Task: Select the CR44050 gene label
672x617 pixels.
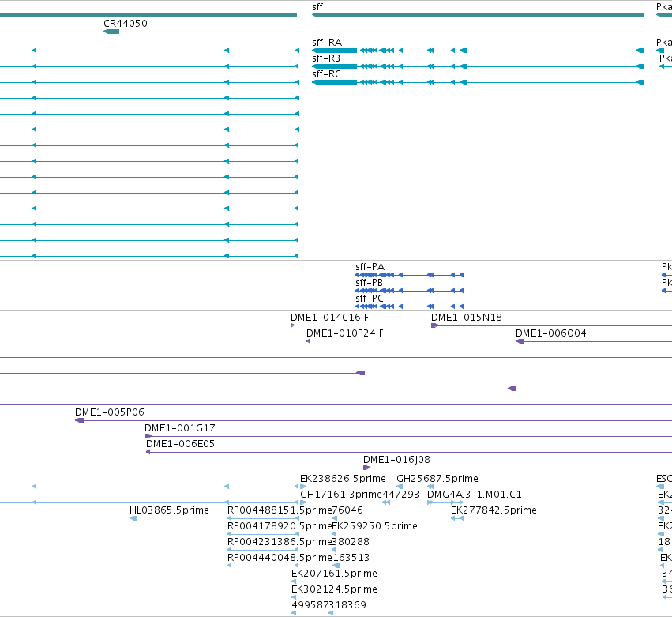Action: point(125,24)
